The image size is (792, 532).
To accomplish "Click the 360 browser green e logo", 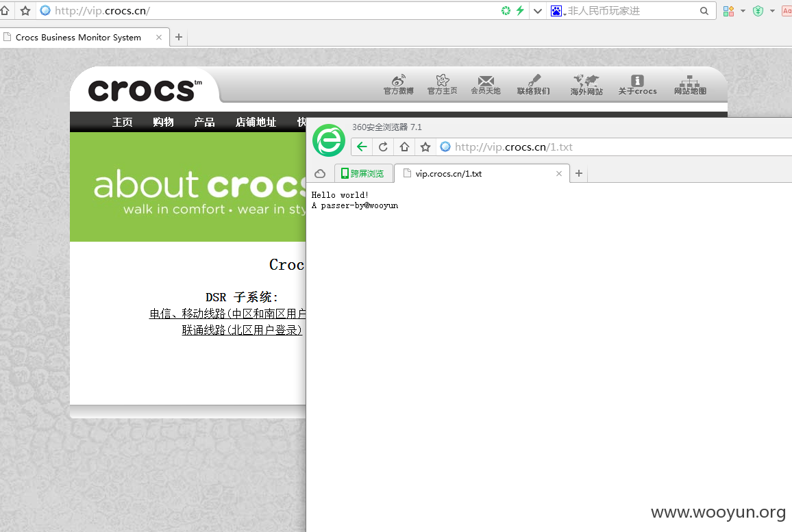I will pos(329,140).
